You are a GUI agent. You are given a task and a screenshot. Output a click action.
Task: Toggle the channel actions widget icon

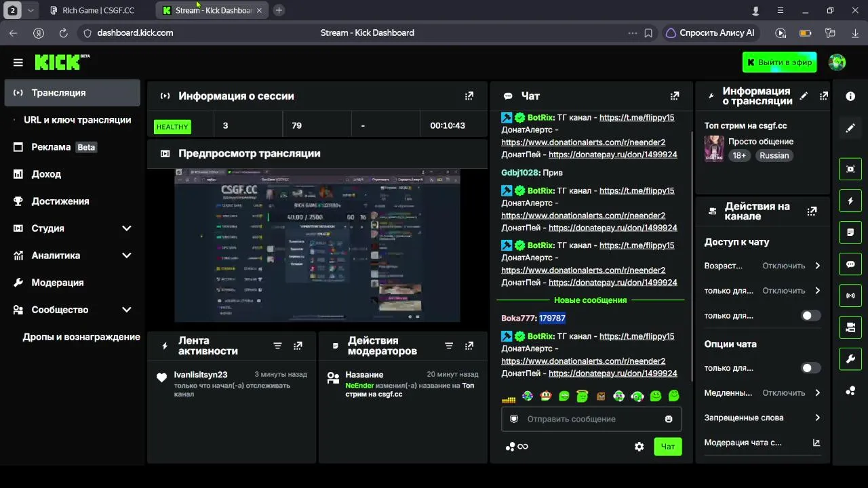click(x=850, y=327)
